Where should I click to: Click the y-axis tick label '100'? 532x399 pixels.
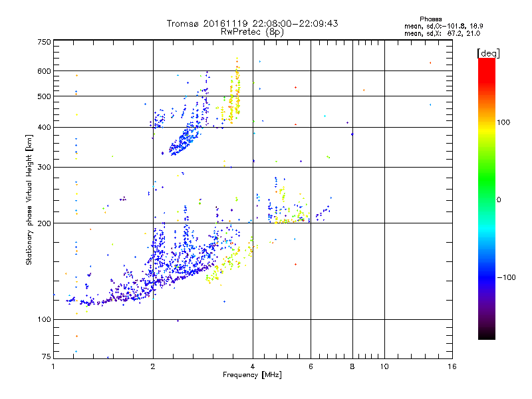pos(45,320)
